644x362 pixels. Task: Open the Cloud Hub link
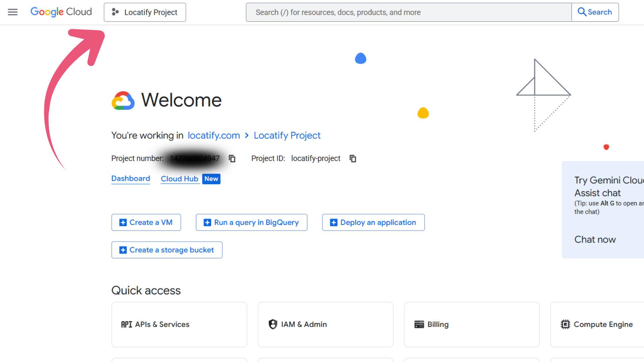(x=179, y=179)
